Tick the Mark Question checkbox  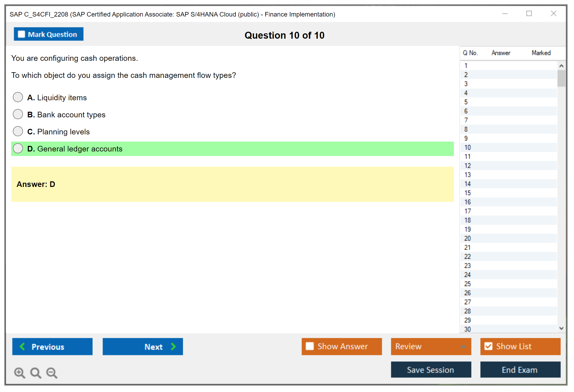click(x=21, y=34)
